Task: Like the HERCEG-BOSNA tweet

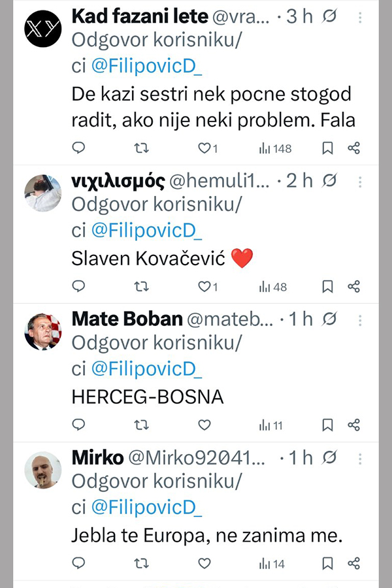Action: click(x=204, y=425)
